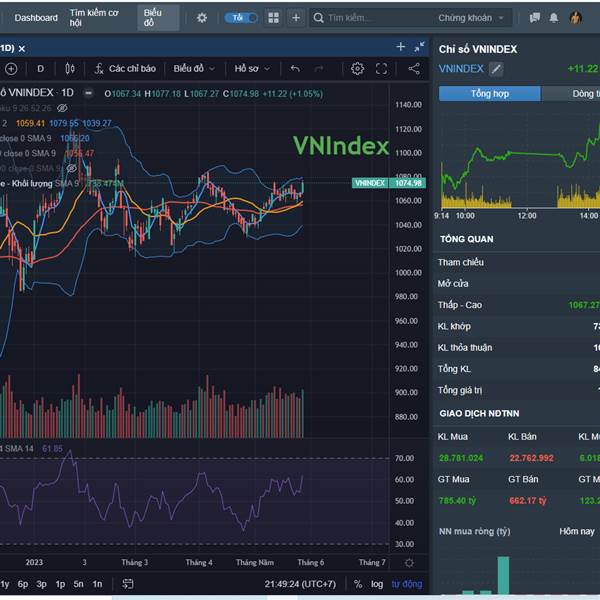Go to the Dashboard menu
Viewport: 600px width, 600px height.
click(x=36, y=18)
